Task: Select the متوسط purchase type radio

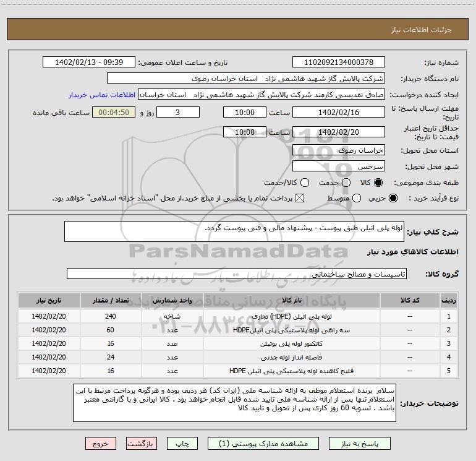Action: (357, 198)
